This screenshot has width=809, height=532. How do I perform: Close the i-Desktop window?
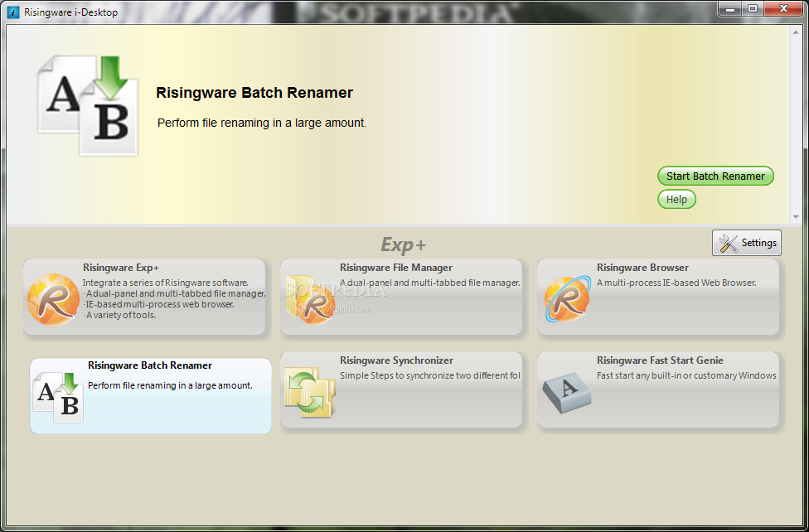(x=784, y=7)
